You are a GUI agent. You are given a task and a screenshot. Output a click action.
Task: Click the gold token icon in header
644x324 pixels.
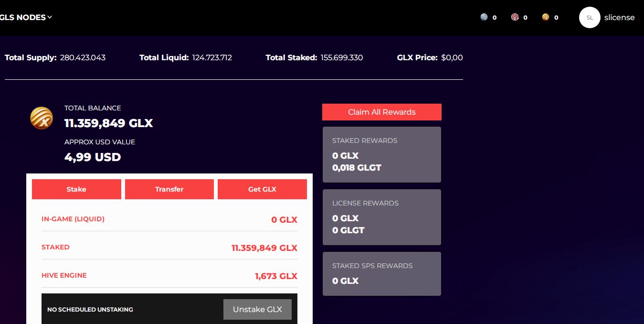546,17
